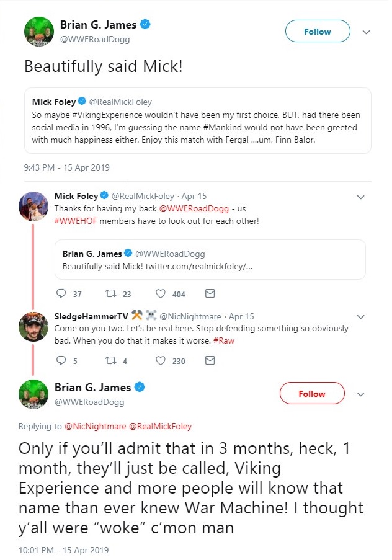Reply to Mick Foley's tweet
The width and height of the screenshot is (392, 560).
pos(61,293)
